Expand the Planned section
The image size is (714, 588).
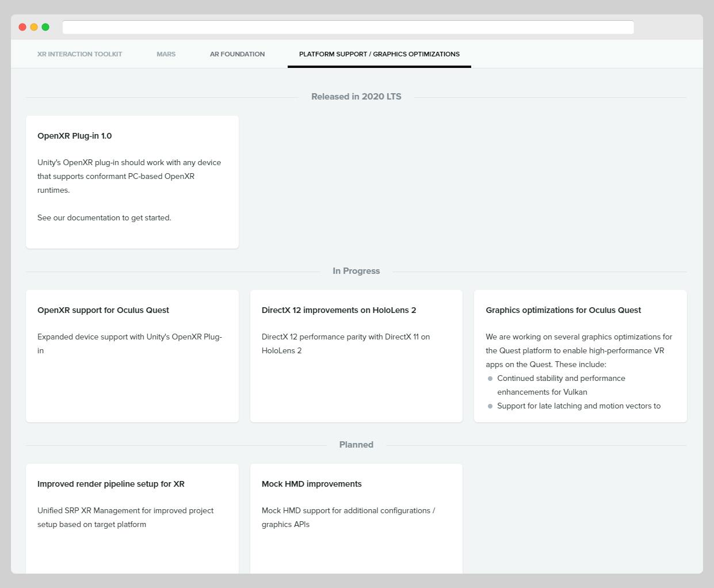[x=356, y=444]
